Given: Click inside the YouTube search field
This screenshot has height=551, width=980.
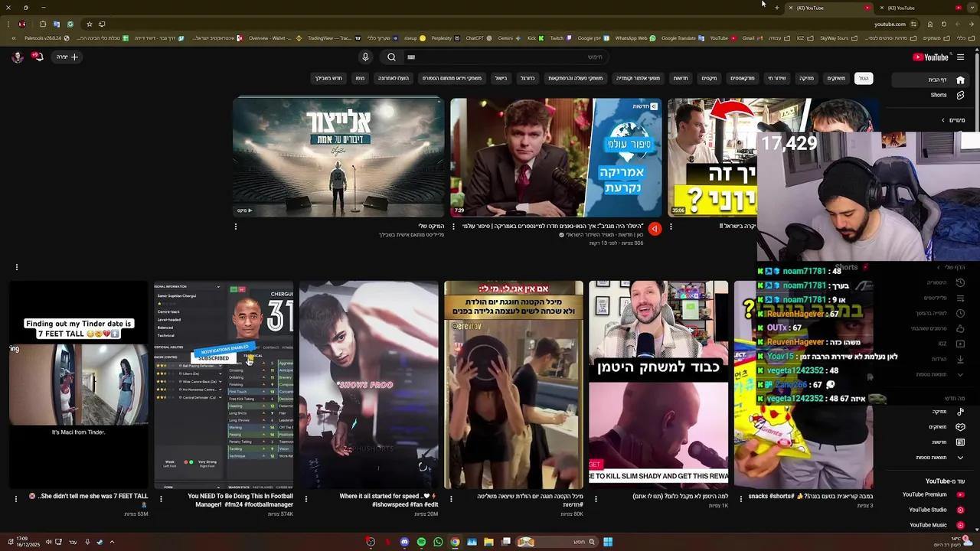Looking at the screenshot, I should (x=505, y=57).
